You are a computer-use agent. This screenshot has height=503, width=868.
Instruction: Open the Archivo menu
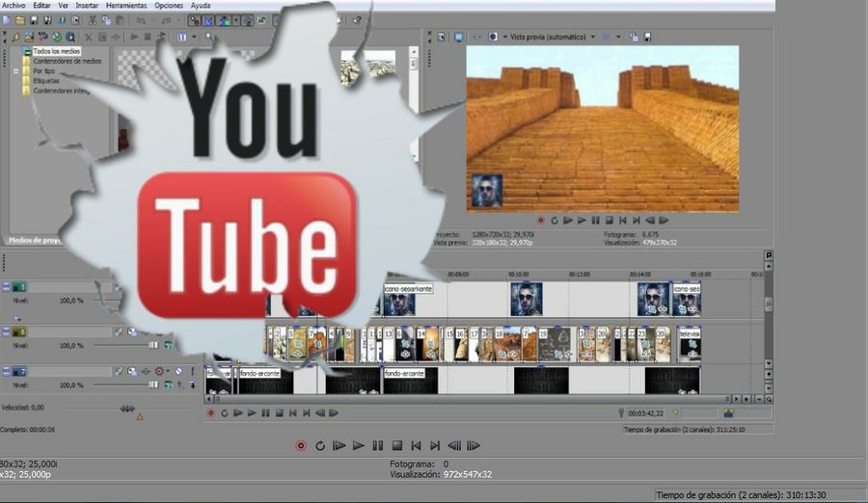coord(14,5)
